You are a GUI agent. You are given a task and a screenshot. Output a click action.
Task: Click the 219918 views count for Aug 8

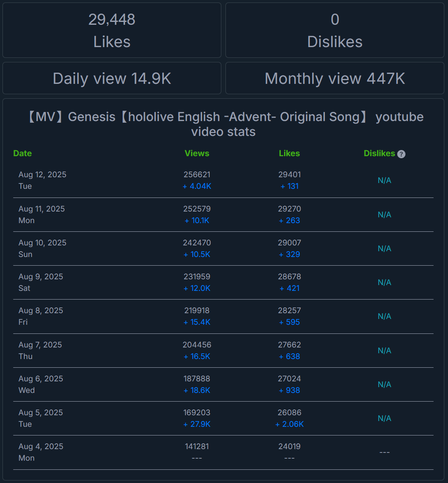(x=197, y=311)
